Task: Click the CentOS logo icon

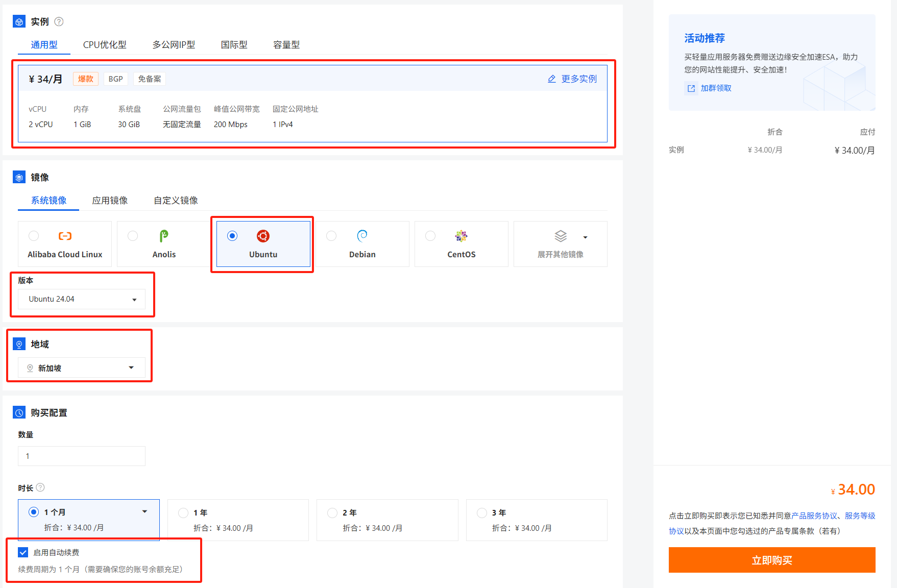Action: coord(461,236)
